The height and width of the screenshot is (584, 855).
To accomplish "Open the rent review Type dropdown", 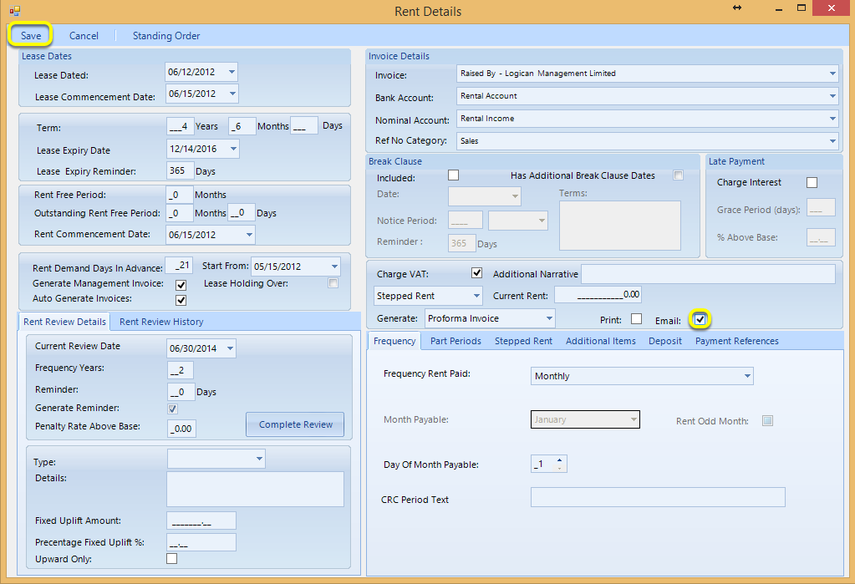I will [260, 459].
